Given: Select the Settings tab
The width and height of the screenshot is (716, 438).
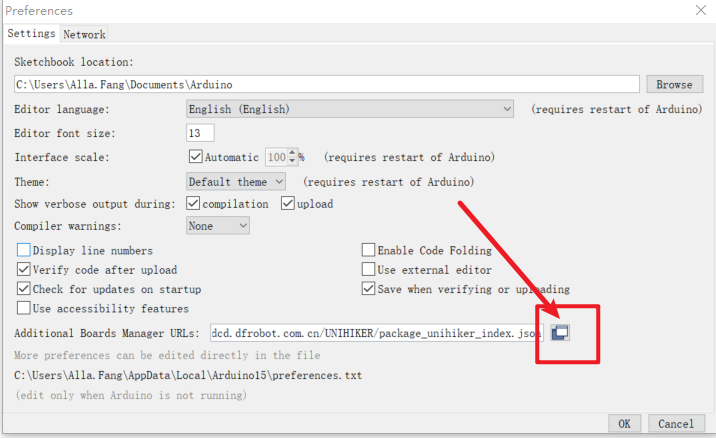Looking at the screenshot, I should pyautogui.click(x=31, y=34).
